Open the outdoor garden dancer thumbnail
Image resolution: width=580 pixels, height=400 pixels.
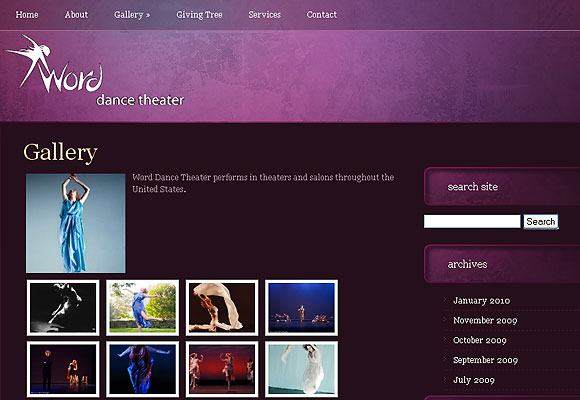tap(142, 308)
